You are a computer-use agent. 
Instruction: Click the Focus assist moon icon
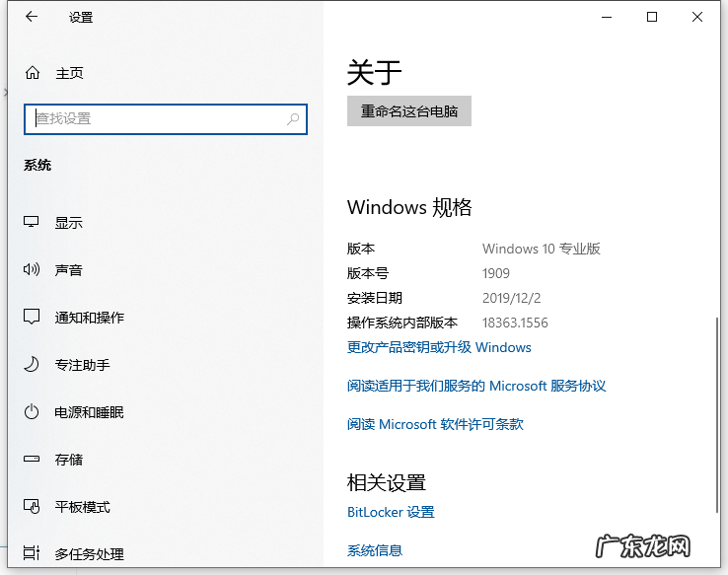point(32,364)
